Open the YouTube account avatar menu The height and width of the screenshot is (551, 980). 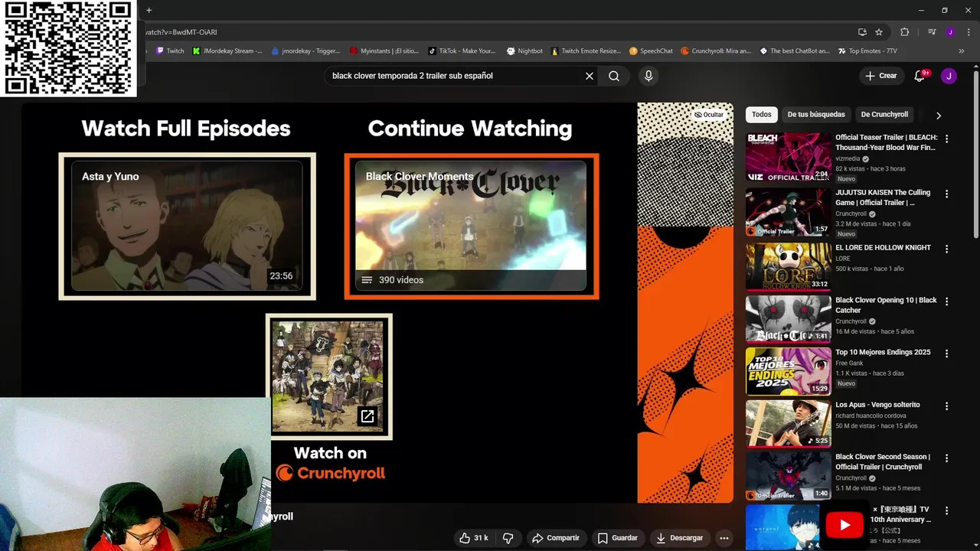(949, 76)
